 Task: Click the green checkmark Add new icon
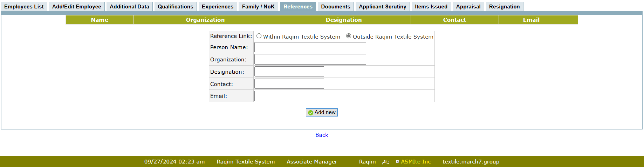click(x=310, y=113)
